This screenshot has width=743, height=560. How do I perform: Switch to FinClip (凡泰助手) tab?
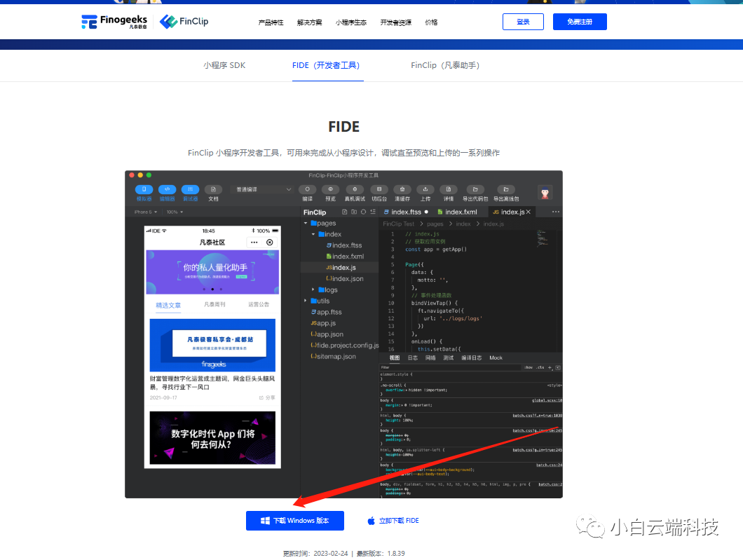click(445, 65)
